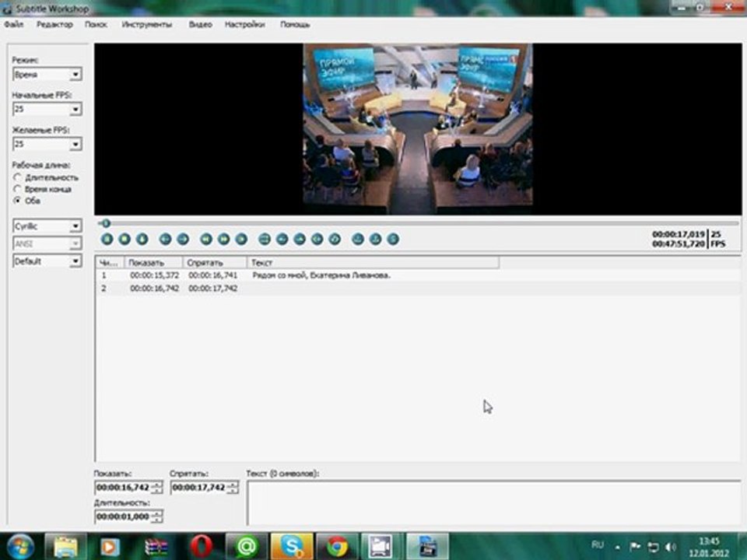Click the alter playback rate icon

pos(241,239)
